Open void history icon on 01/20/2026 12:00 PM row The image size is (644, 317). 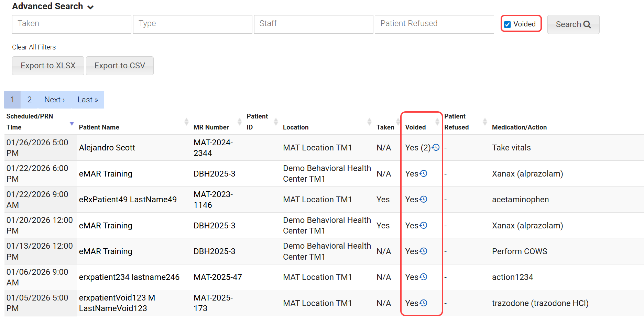pyautogui.click(x=424, y=225)
